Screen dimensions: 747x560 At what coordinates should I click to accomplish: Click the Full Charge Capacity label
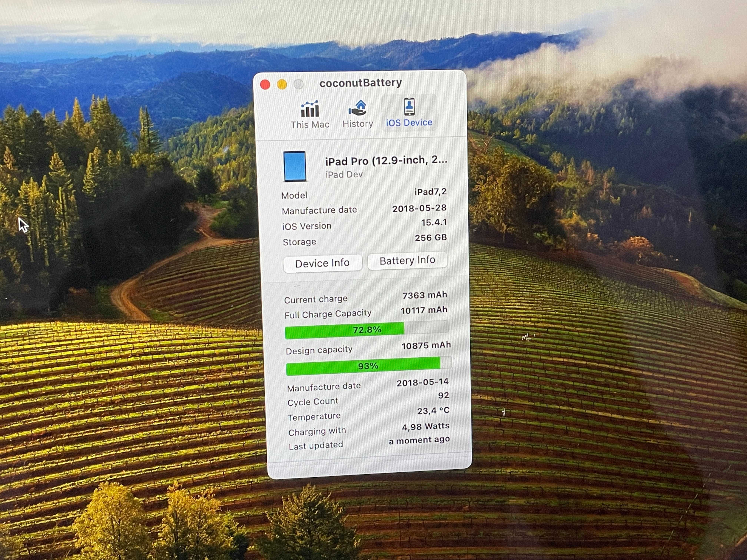[x=328, y=314]
